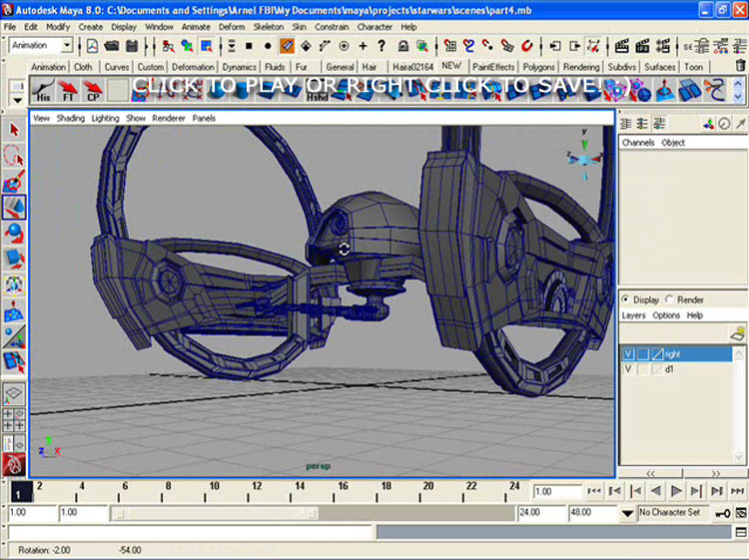749x560 pixels.
Task: Jump to the end of playback range
Action: (737, 491)
